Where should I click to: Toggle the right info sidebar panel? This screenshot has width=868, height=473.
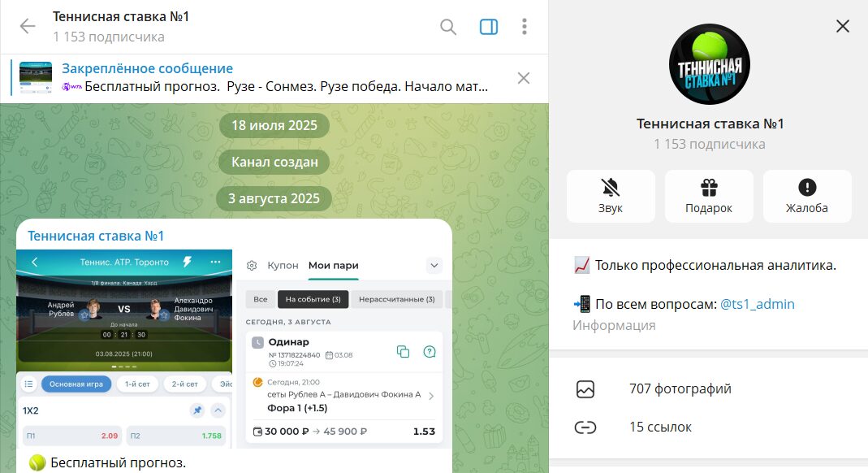coord(489,27)
